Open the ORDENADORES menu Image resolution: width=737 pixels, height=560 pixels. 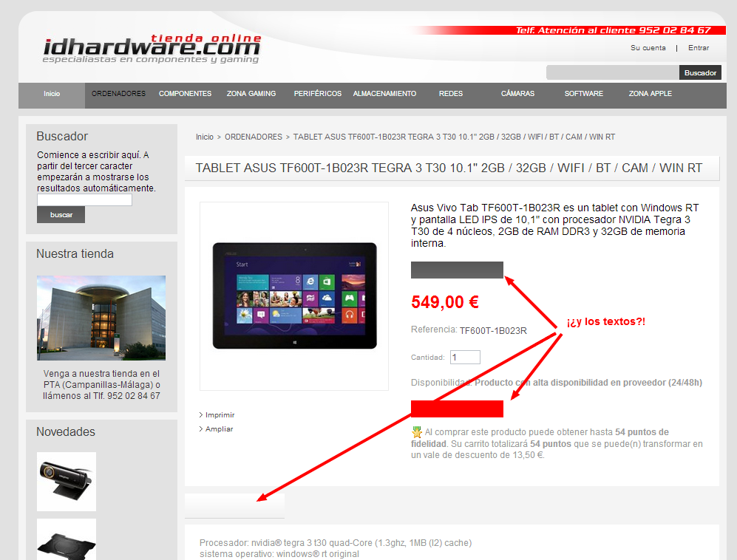(118, 94)
